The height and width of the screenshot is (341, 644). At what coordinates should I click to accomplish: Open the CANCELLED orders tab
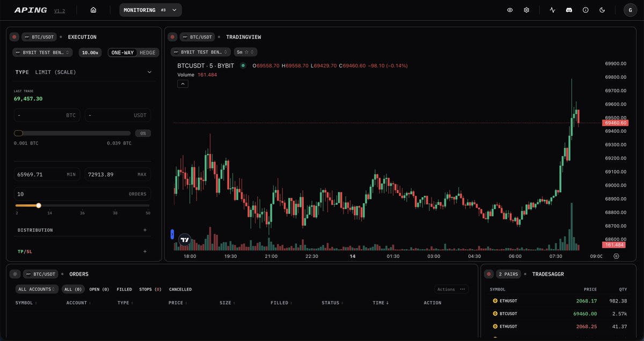180,289
